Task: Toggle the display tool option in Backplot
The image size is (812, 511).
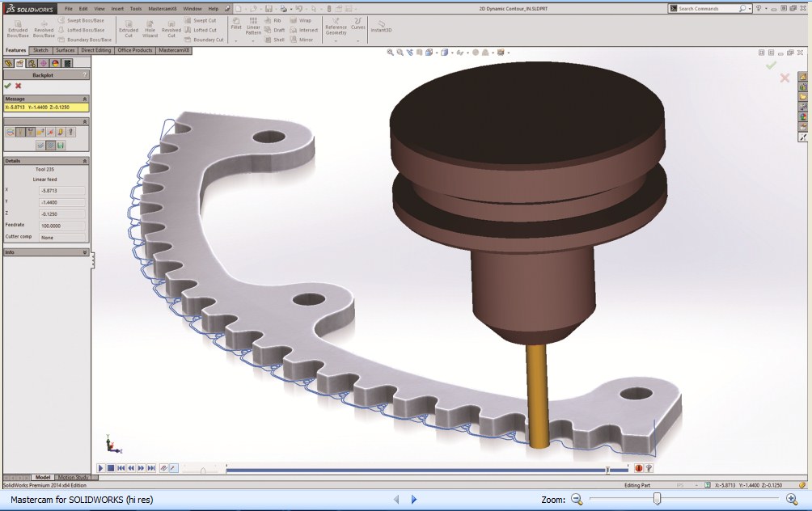Action: click(21, 132)
